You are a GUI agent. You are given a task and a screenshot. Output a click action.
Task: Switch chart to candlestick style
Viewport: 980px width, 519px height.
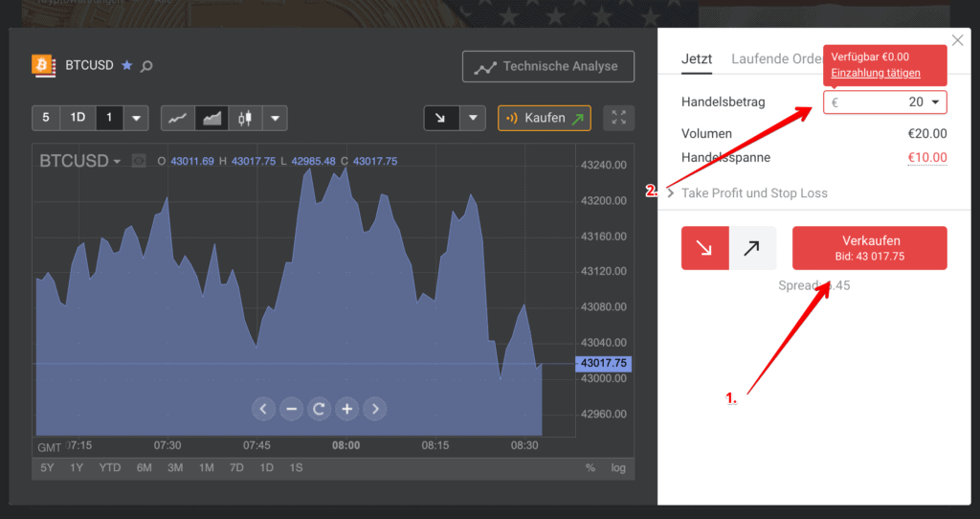[x=245, y=119]
